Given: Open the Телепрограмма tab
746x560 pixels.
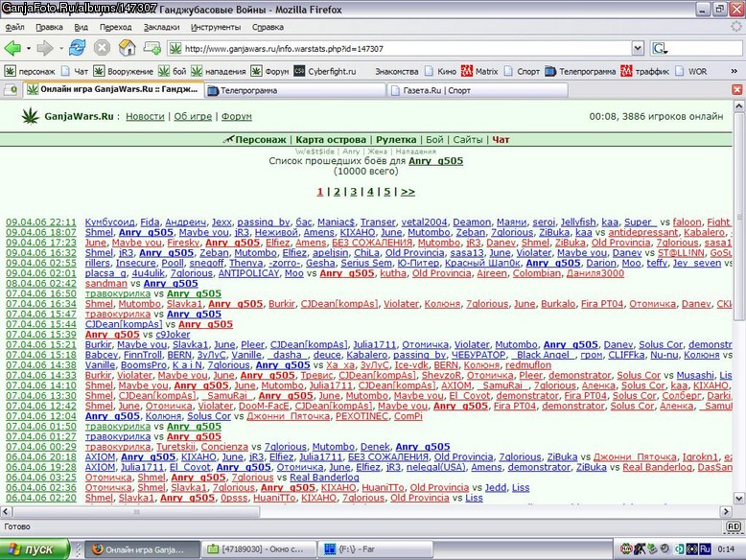Looking at the screenshot, I should (295, 90).
